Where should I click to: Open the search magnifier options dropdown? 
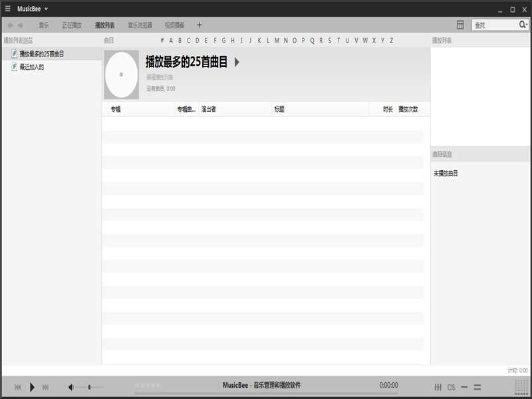tap(523, 25)
